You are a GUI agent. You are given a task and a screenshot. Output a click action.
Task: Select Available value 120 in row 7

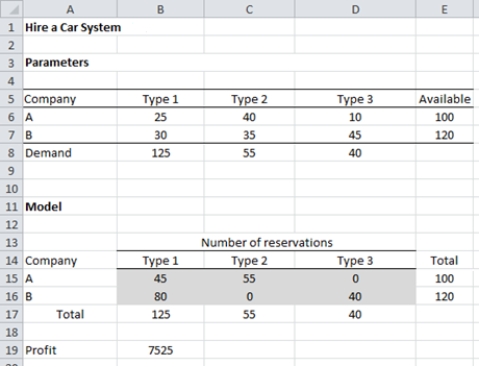(x=444, y=135)
